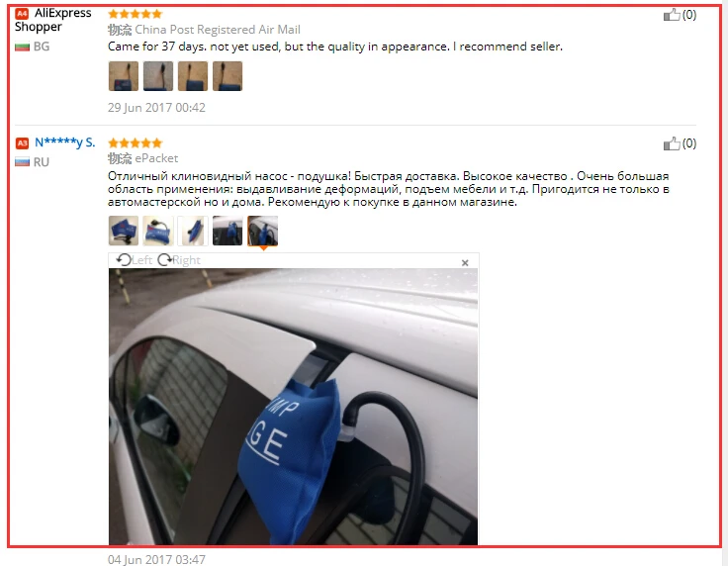Click the Russian flag icon

23,162
